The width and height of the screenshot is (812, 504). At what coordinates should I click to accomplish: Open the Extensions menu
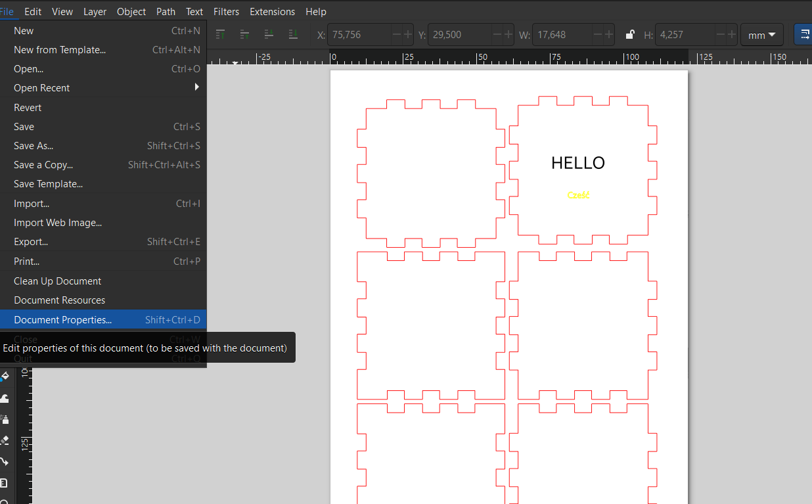272,11
